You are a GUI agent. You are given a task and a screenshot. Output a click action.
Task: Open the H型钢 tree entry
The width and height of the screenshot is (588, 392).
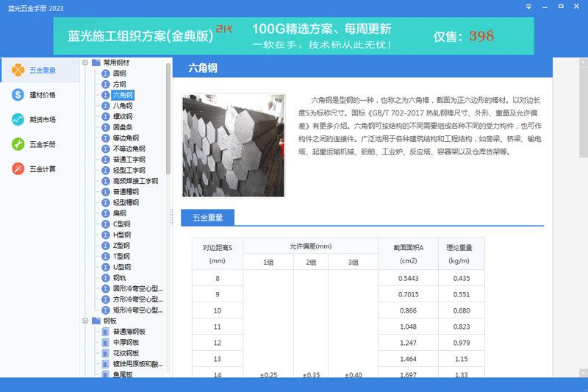(x=121, y=235)
